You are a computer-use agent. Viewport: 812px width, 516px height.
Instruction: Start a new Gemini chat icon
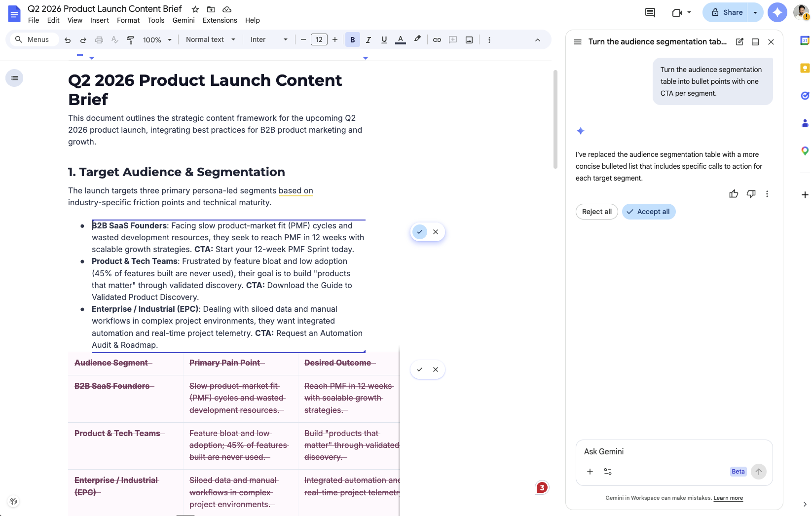click(x=739, y=42)
